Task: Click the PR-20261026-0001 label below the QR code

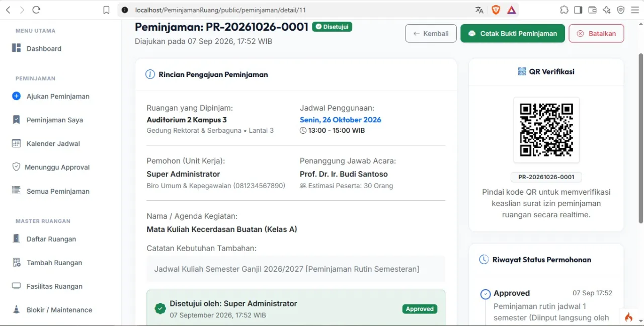Action: click(546, 177)
